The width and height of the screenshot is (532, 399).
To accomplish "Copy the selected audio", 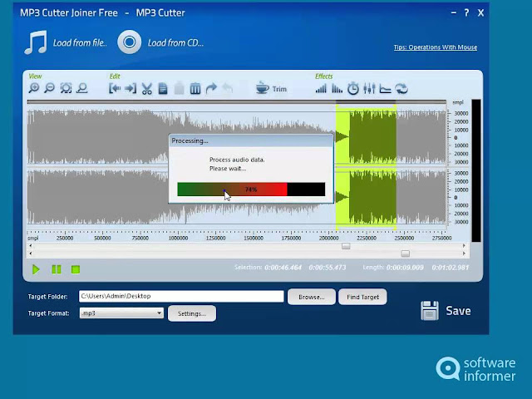I will (163, 89).
